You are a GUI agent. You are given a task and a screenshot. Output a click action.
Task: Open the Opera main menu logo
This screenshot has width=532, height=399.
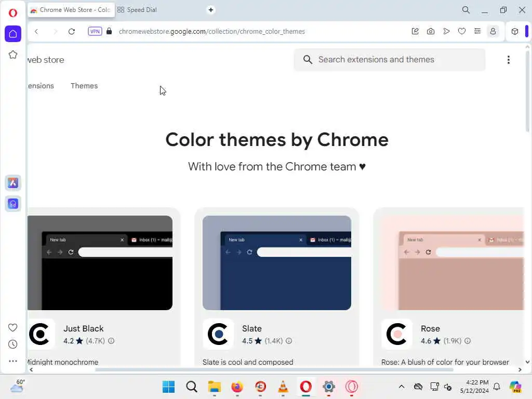point(13,13)
